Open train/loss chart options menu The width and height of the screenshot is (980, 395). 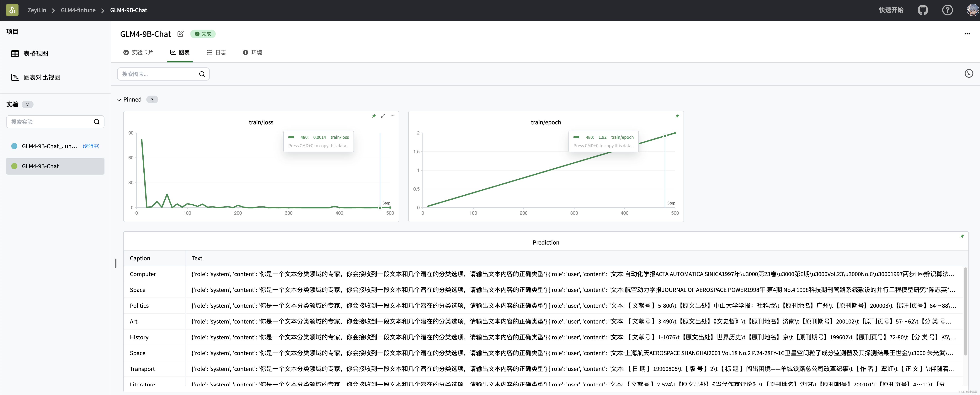click(x=392, y=116)
